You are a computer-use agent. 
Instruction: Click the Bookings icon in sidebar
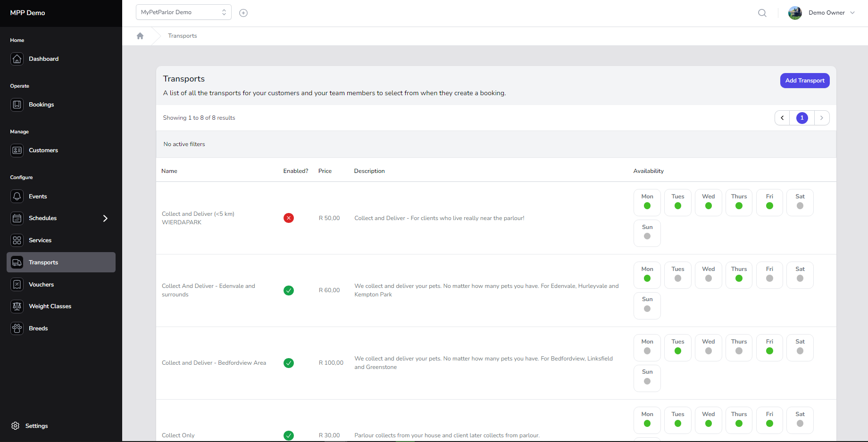[17, 105]
